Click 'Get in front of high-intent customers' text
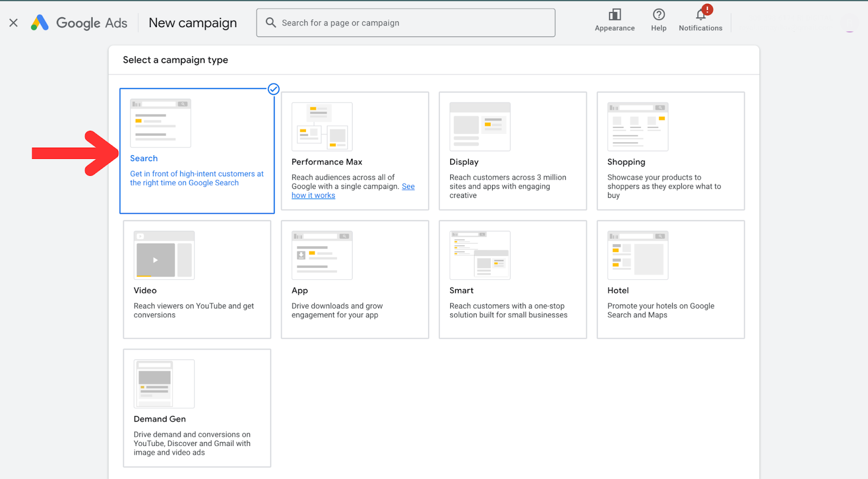This screenshot has height=479, width=868. coord(197,178)
